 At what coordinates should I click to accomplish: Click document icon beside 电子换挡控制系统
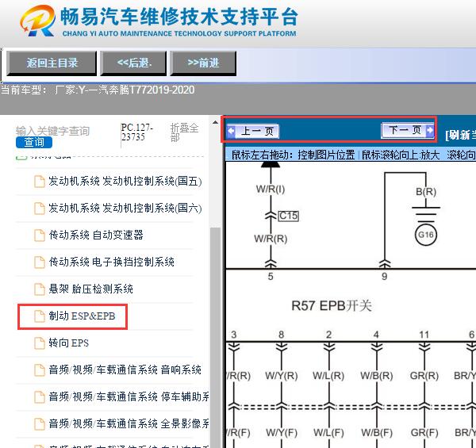40,262
